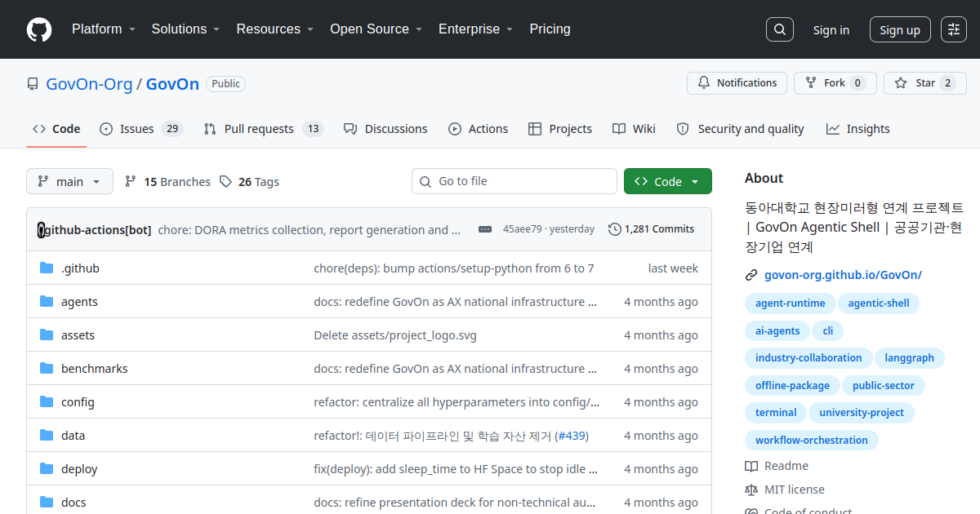The image size is (980, 514).
Task: Click the link icon beside govon-org.github.io
Action: pos(751,276)
